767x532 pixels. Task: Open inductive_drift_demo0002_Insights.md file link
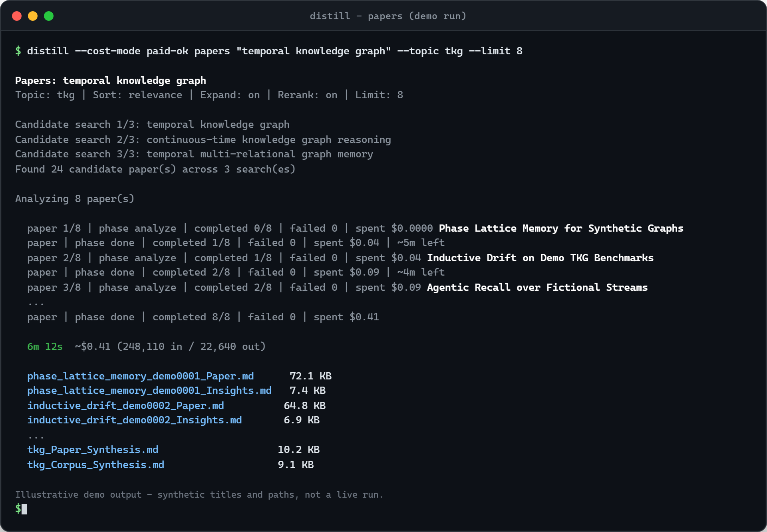click(135, 420)
